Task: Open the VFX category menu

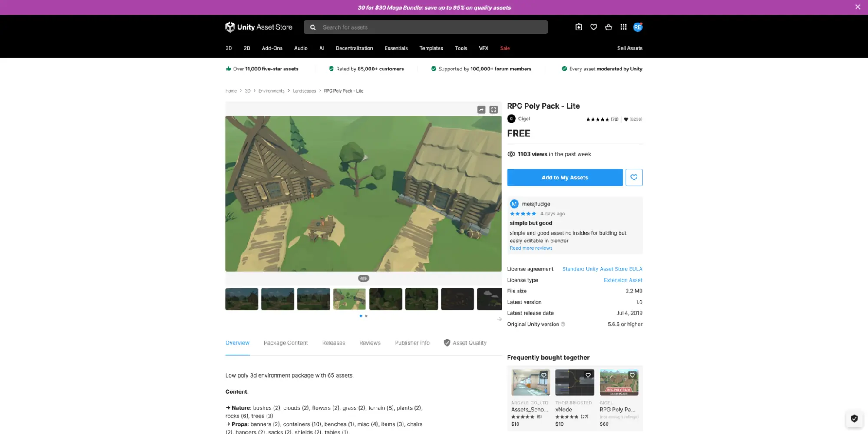Action: [483, 48]
